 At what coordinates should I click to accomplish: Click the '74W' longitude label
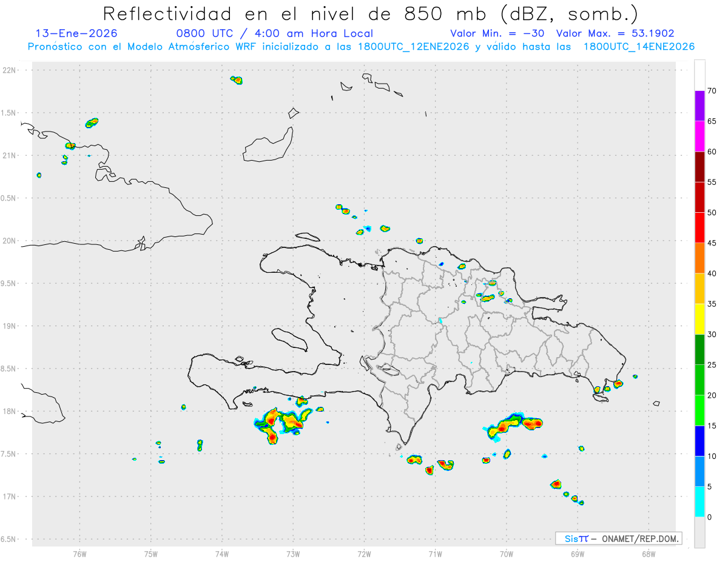[222, 554]
